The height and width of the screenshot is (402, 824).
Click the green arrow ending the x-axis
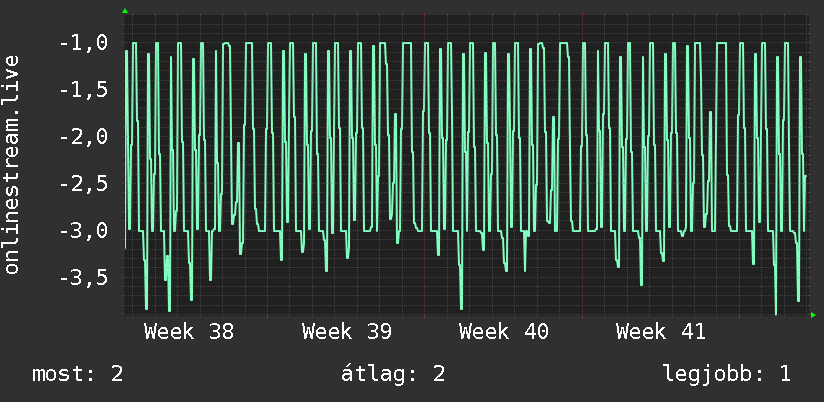tap(813, 315)
